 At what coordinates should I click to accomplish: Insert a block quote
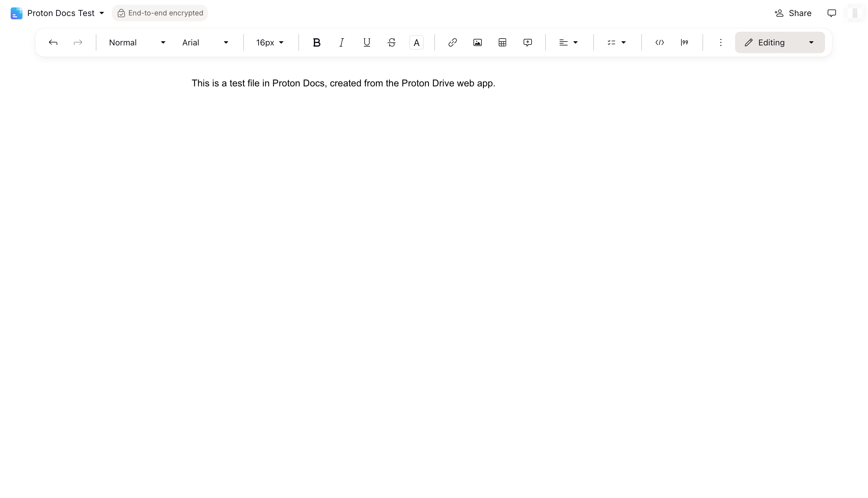[x=684, y=42]
